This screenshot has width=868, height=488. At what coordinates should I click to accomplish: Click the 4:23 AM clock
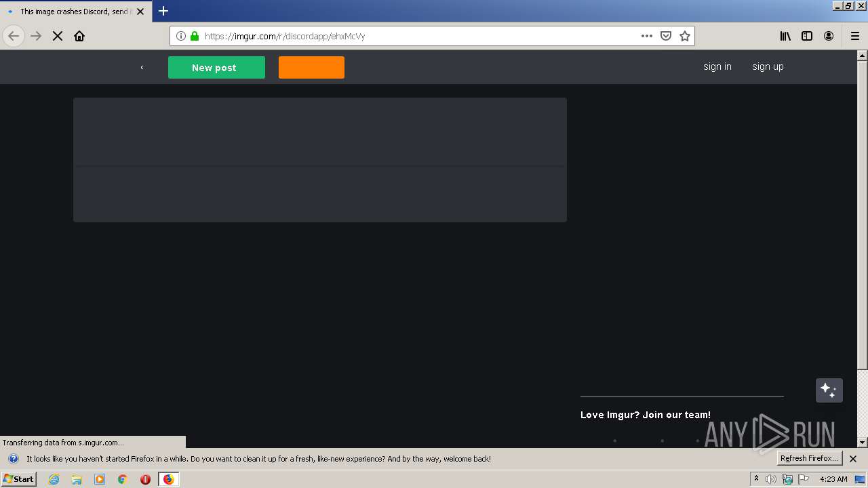833,479
